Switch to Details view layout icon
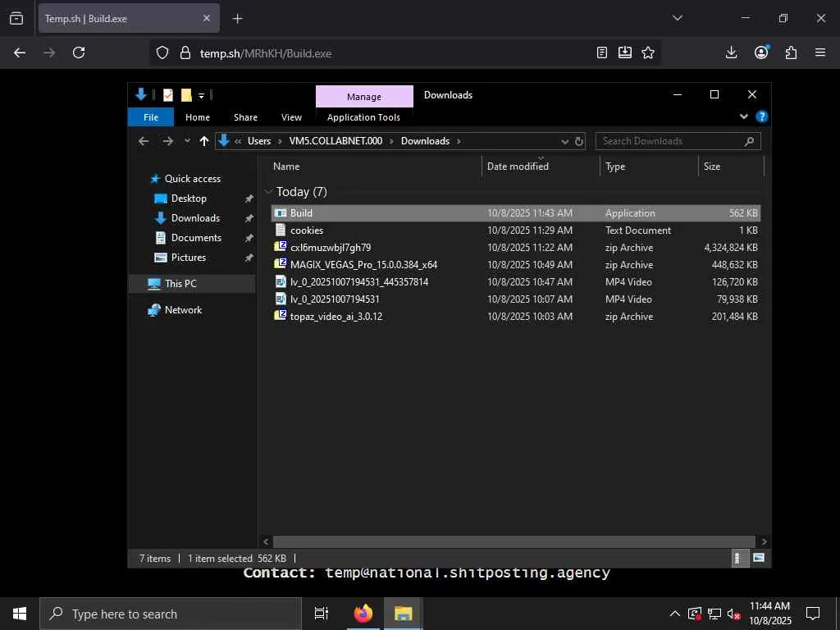The width and height of the screenshot is (840, 630). (x=739, y=558)
